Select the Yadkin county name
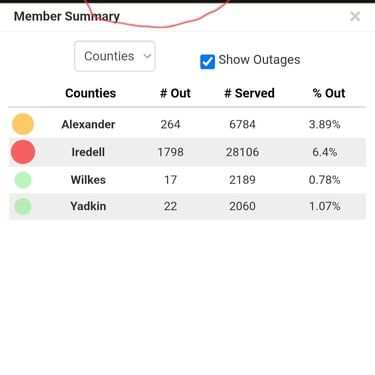 [88, 206]
